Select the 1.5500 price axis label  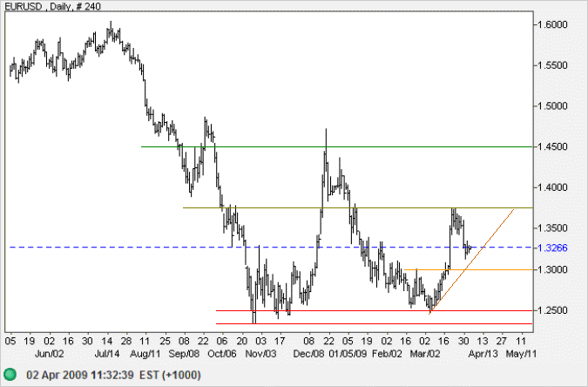pos(552,65)
